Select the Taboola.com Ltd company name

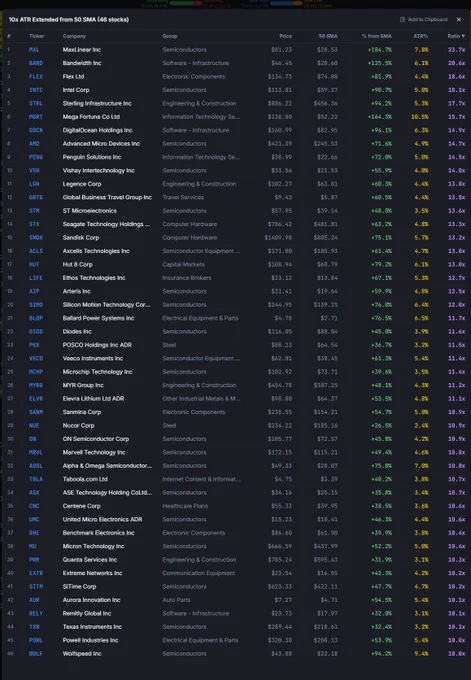coord(85,480)
